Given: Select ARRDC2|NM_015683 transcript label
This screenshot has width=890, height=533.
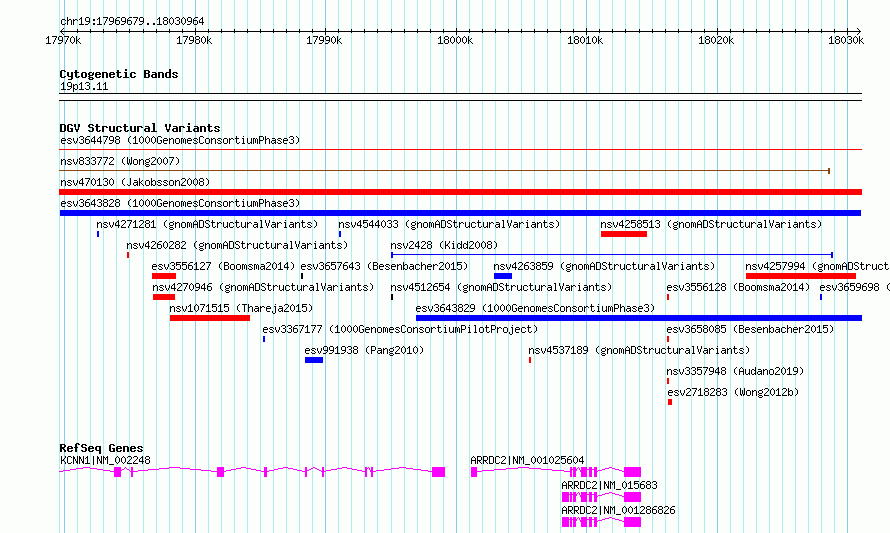Looking at the screenshot, I should click(x=610, y=485).
